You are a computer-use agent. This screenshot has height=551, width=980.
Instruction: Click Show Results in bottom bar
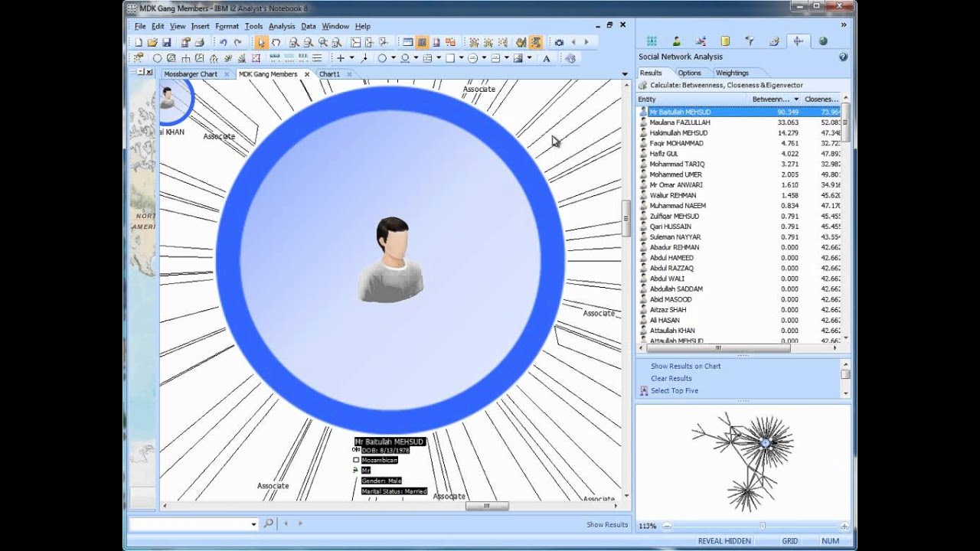[607, 524]
